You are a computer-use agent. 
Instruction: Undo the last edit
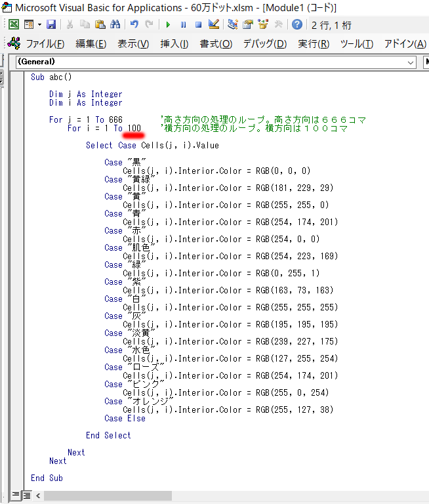[x=134, y=24]
